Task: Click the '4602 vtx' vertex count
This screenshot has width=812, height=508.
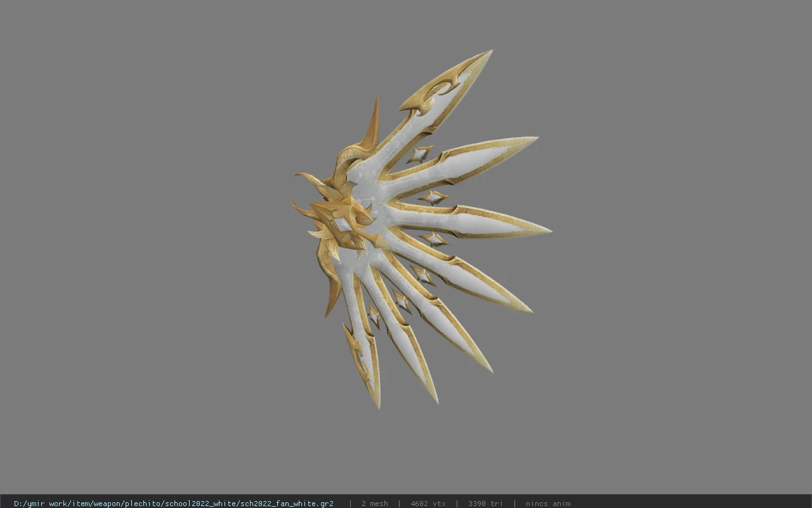Action: [x=428, y=504]
